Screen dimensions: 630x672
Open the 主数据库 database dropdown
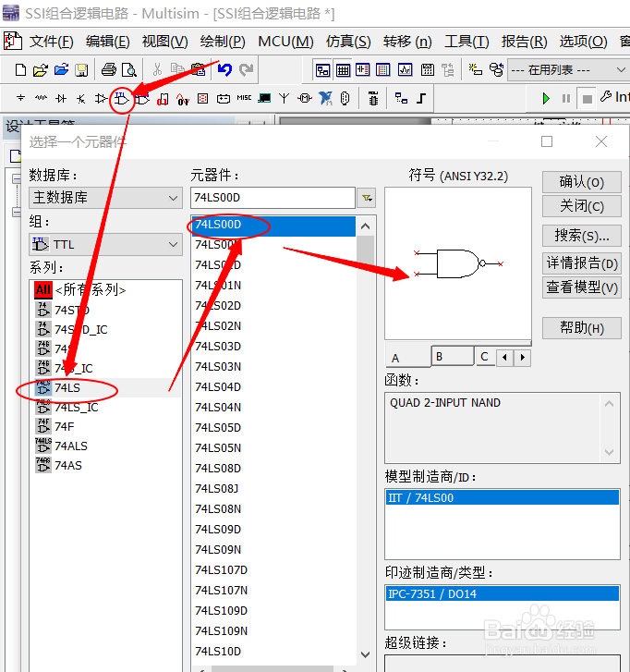click(x=105, y=198)
